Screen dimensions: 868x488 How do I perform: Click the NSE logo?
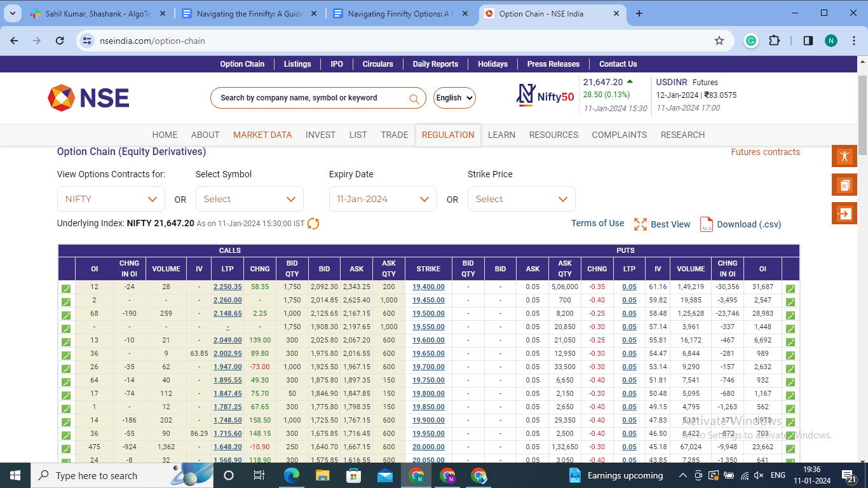click(x=88, y=98)
